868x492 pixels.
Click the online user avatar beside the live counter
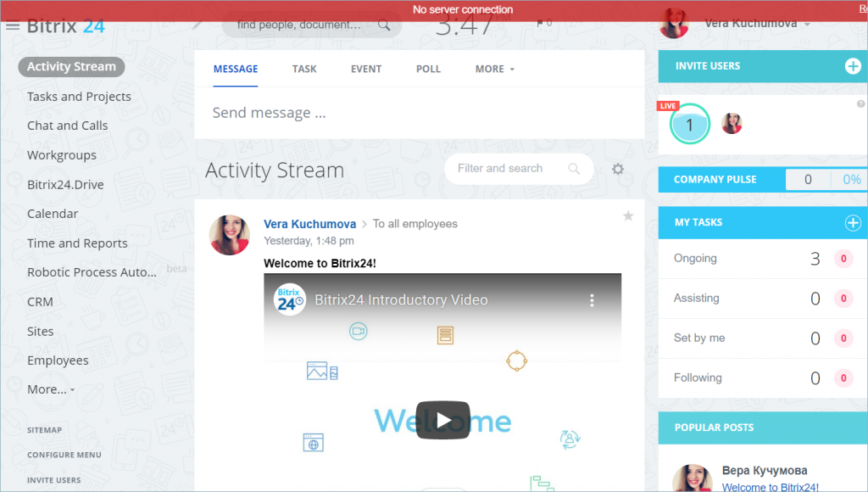(732, 123)
